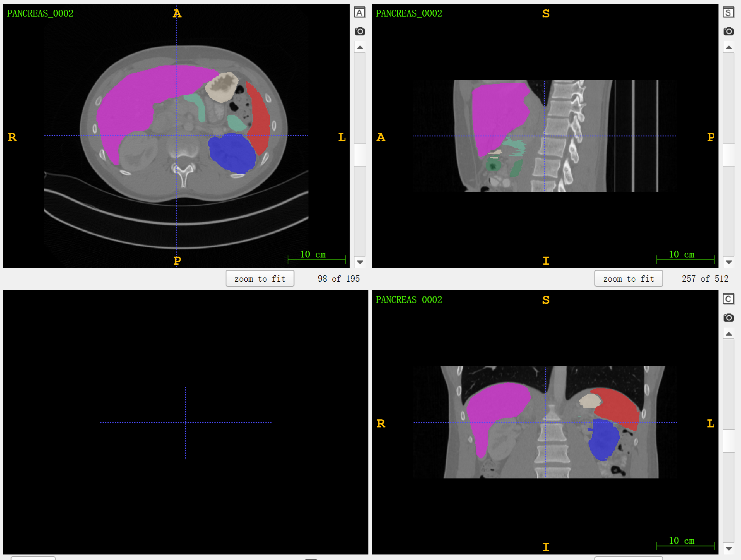Click the PANCREAS_0002 label in axial view
Viewport: 741px width, 560px height.
tap(40, 14)
